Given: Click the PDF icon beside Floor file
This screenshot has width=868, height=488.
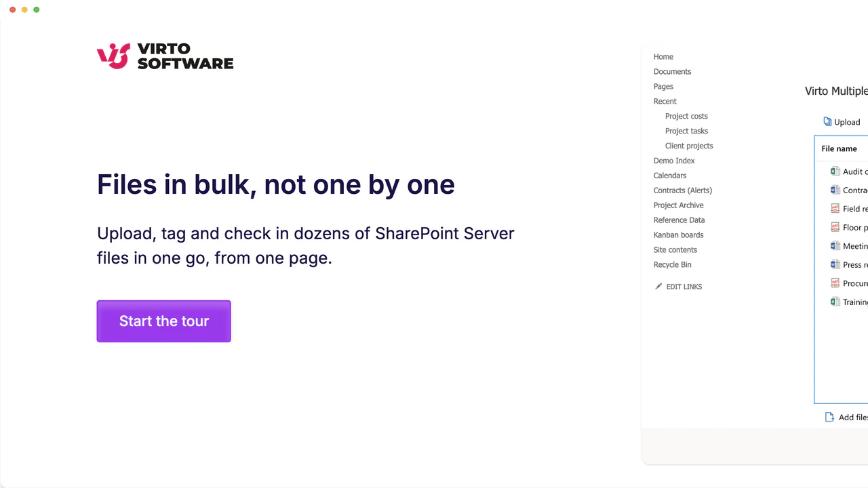Looking at the screenshot, I should tap(835, 227).
